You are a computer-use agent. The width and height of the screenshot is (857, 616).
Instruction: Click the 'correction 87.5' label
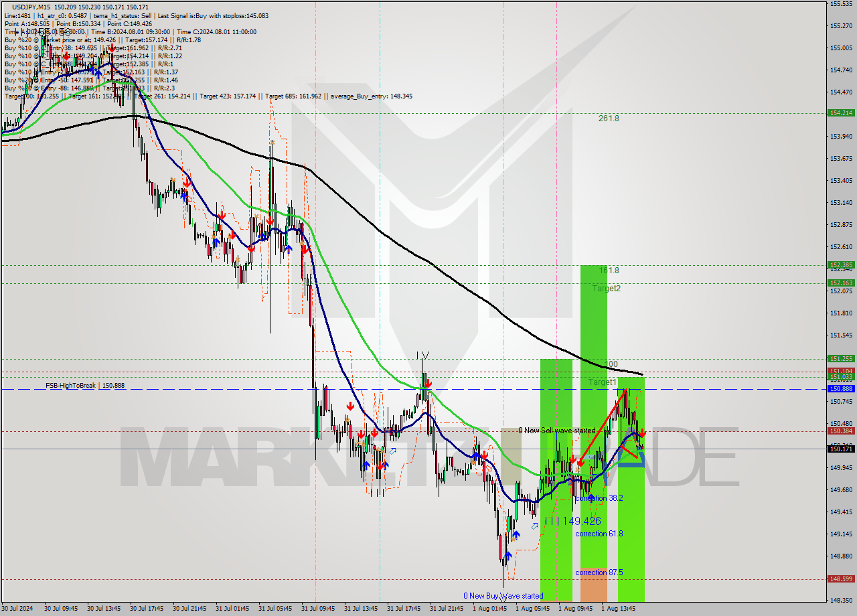point(599,572)
